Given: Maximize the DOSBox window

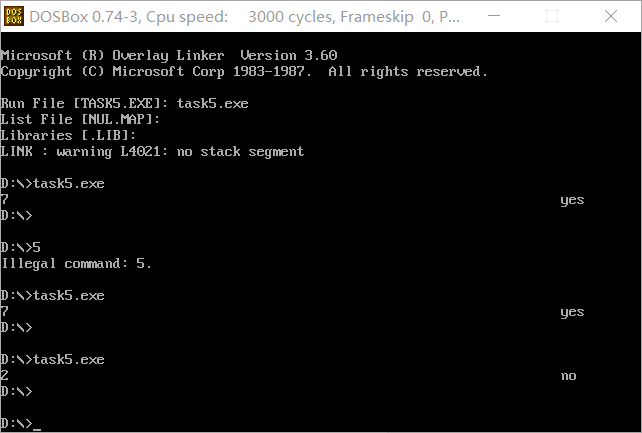Looking at the screenshot, I should coord(552,16).
